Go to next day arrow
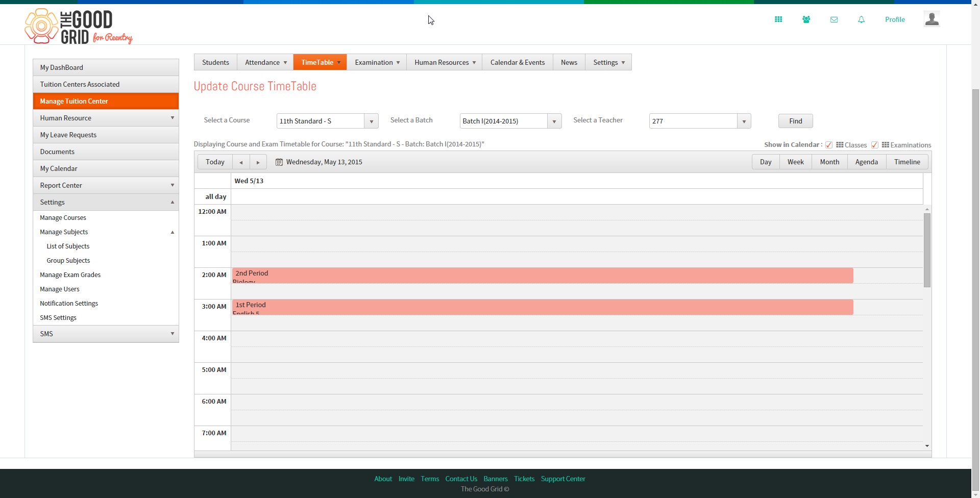 pyautogui.click(x=258, y=162)
